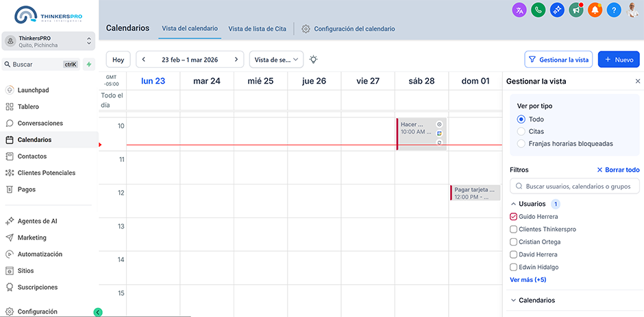Open Contactos in the sidebar

tap(32, 156)
